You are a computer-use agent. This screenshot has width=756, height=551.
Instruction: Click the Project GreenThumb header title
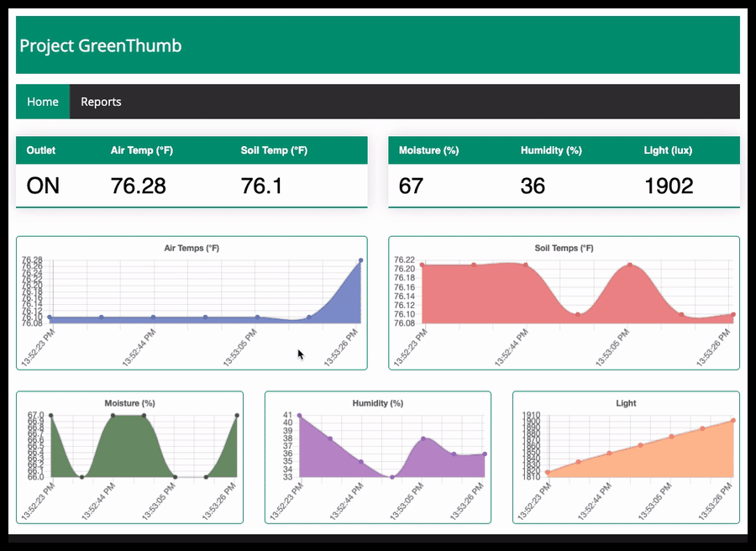[x=100, y=46]
